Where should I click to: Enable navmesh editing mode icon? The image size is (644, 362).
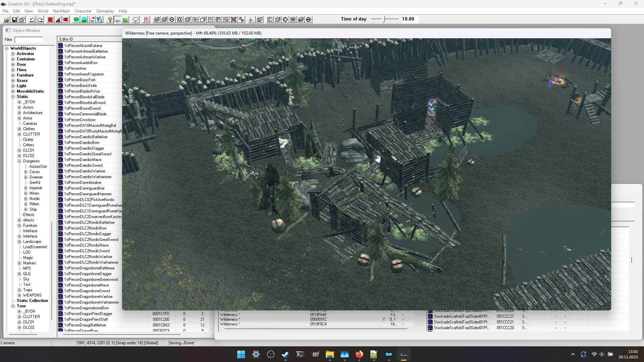(x=146, y=20)
